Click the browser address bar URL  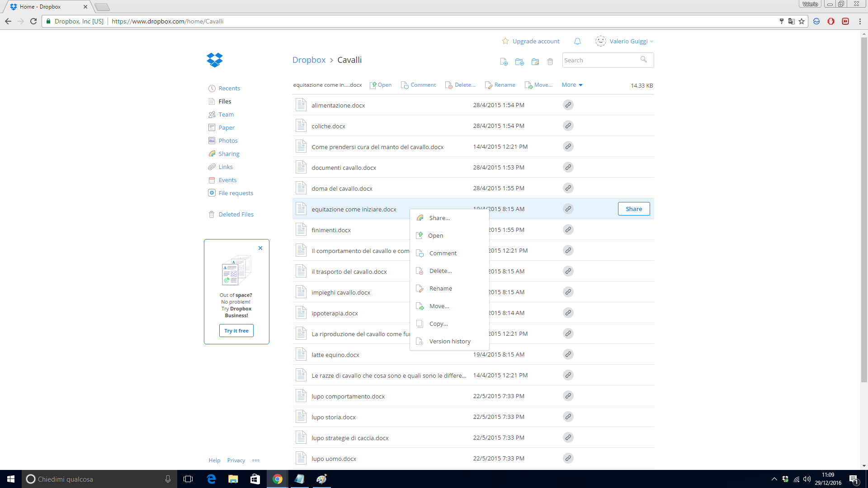167,21
